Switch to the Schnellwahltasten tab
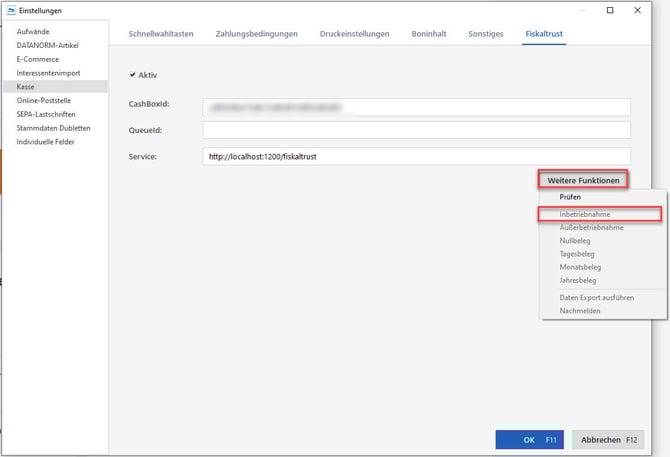The image size is (670, 457). click(x=163, y=34)
